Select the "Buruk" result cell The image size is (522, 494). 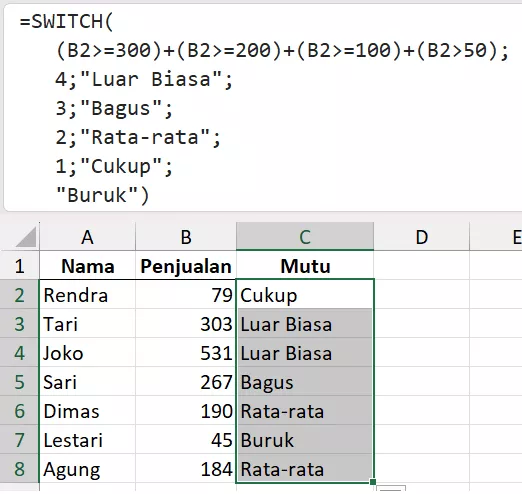click(x=305, y=440)
